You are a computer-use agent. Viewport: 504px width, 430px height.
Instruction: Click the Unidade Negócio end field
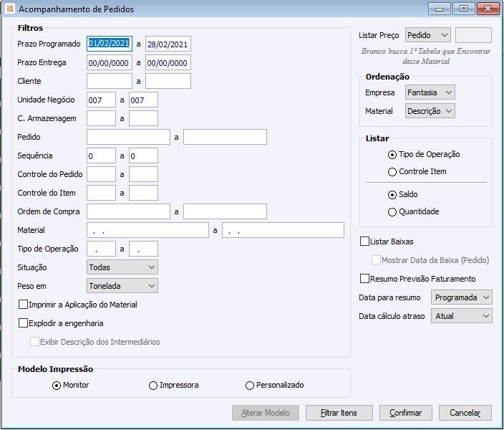(143, 100)
